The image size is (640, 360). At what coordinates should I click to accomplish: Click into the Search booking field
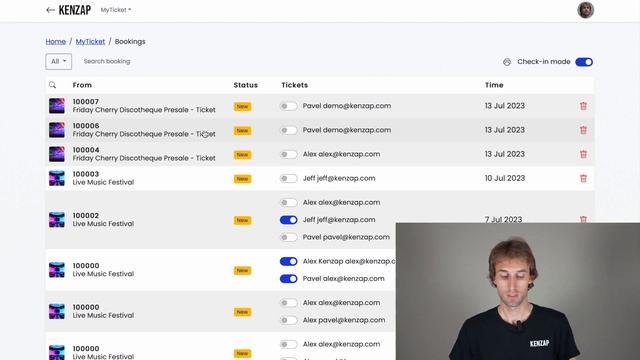tap(107, 61)
